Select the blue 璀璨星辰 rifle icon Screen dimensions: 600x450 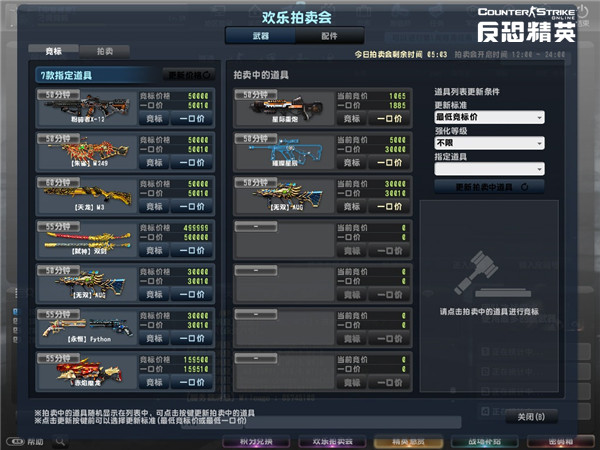pyautogui.click(x=285, y=152)
